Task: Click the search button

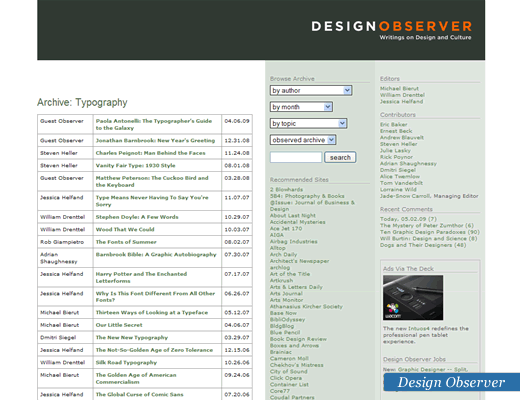Action: (340, 157)
